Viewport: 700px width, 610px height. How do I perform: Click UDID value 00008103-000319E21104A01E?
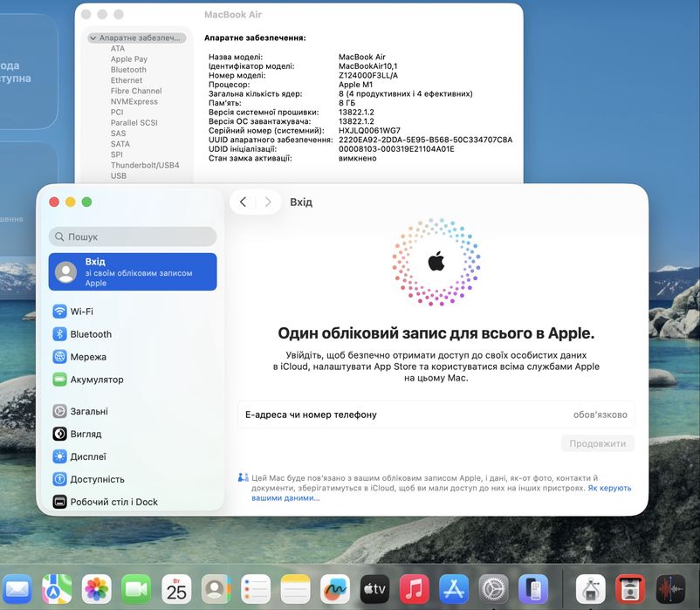click(396, 149)
